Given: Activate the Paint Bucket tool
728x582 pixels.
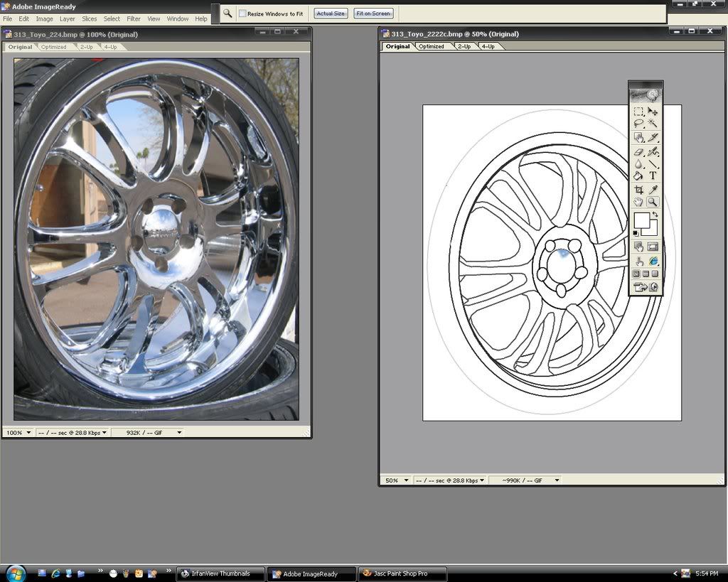Looking at the screenshot, I should point(638,176).
